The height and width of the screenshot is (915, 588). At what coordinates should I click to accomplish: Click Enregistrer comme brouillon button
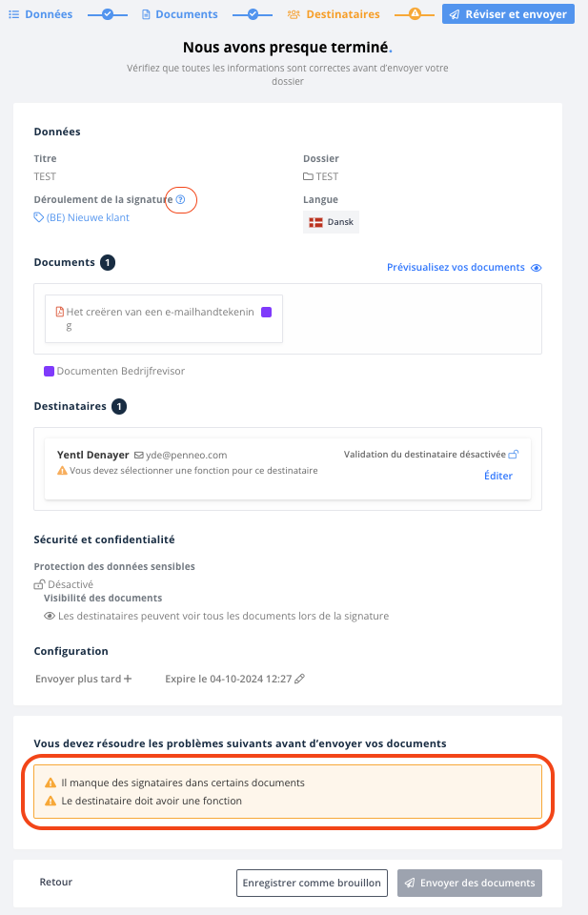[312, 883]
